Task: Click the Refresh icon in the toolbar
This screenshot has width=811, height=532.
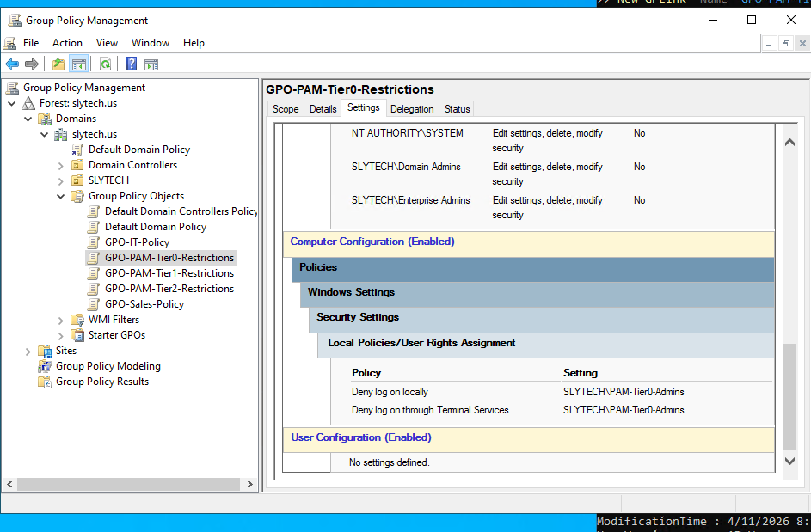Action: [x=103, y=64]
